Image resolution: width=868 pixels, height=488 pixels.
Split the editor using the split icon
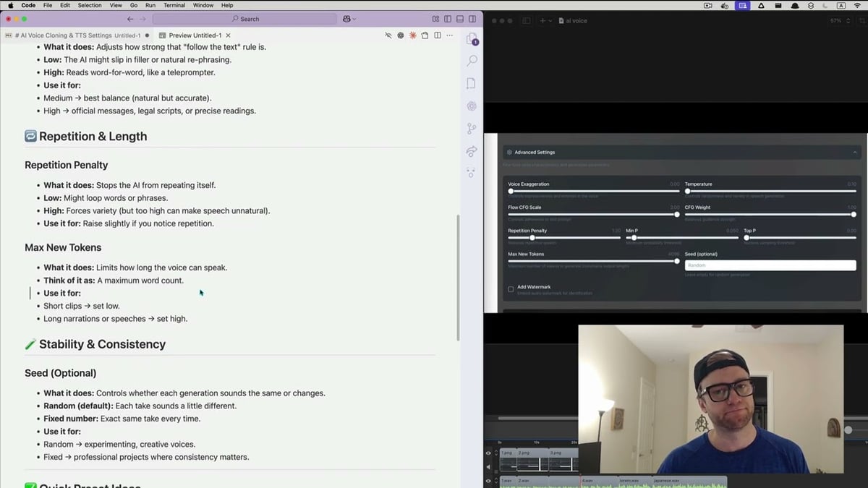point(438,35)
